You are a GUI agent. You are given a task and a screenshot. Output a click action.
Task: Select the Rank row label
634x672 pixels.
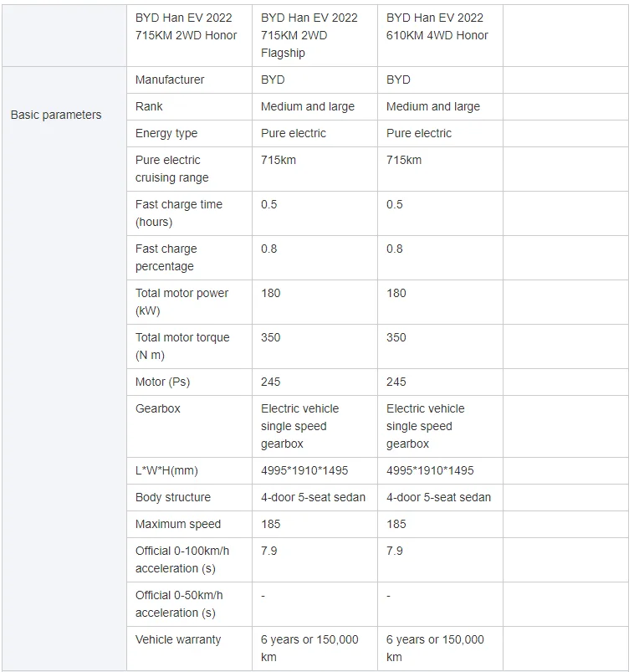(149, 106)
